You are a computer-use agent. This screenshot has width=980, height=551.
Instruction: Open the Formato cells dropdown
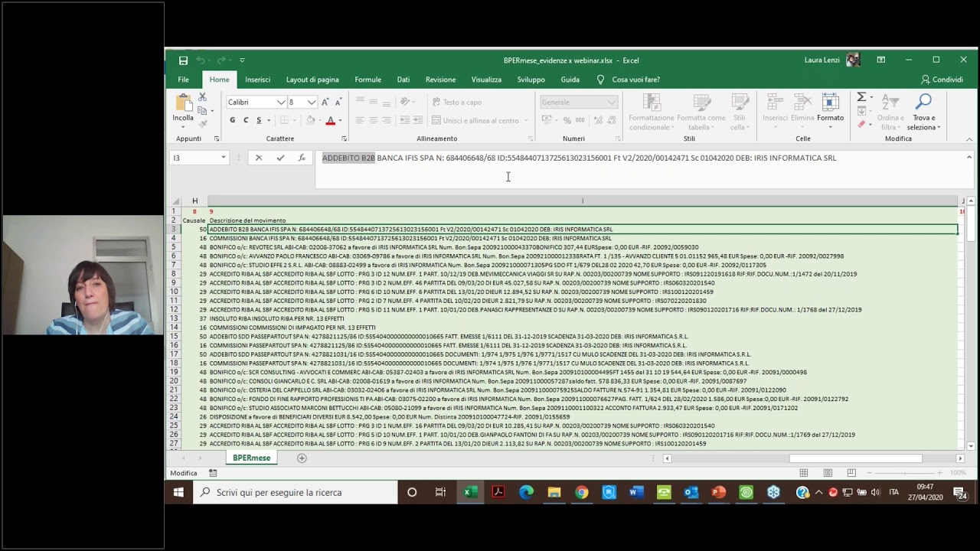click(x=830, y=111)
